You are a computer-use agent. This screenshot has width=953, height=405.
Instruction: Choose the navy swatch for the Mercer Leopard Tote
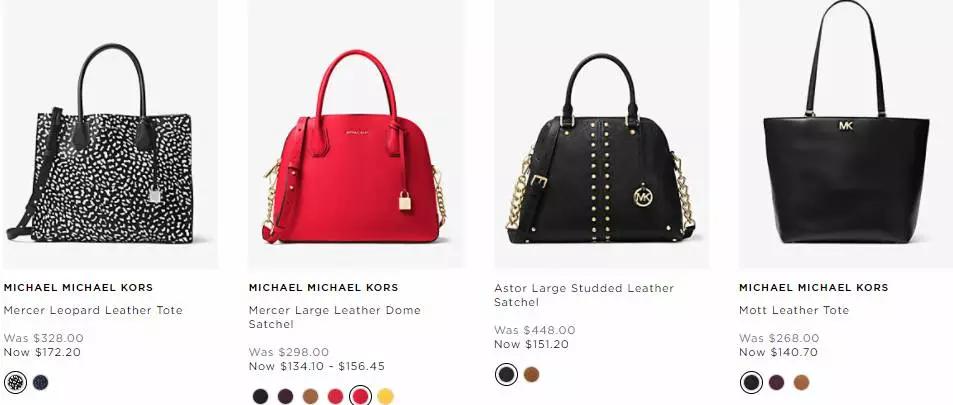click(x=41, y=382)
